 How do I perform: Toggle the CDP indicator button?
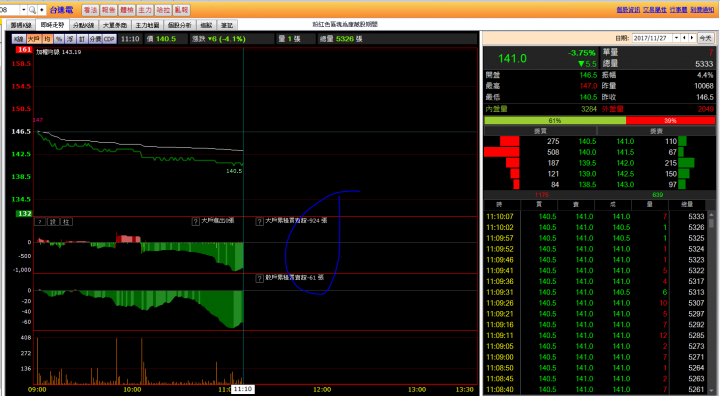point(109,39)
